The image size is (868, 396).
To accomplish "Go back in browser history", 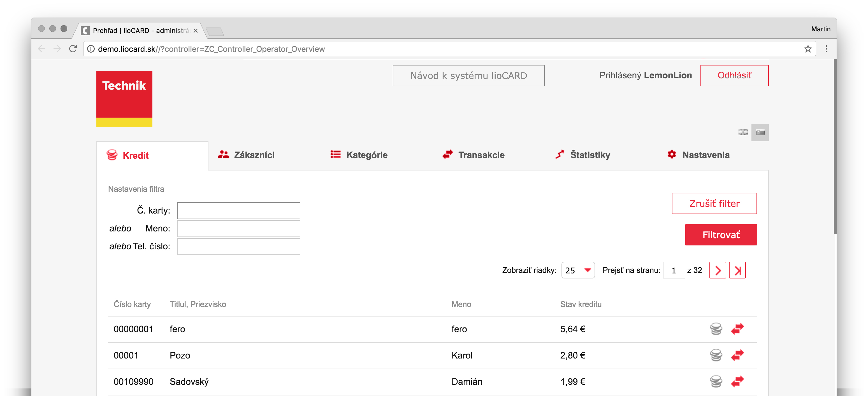I will point(41,49).
